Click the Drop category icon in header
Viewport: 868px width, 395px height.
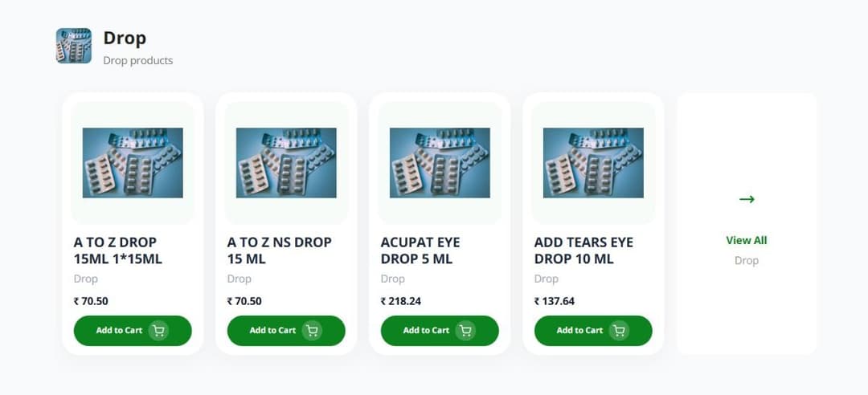(x=73, y=46)
